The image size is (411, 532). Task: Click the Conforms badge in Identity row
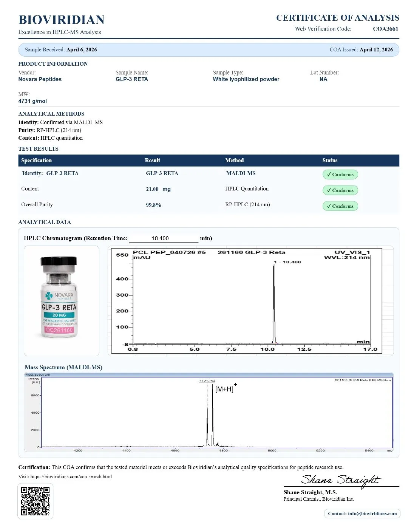340,175
